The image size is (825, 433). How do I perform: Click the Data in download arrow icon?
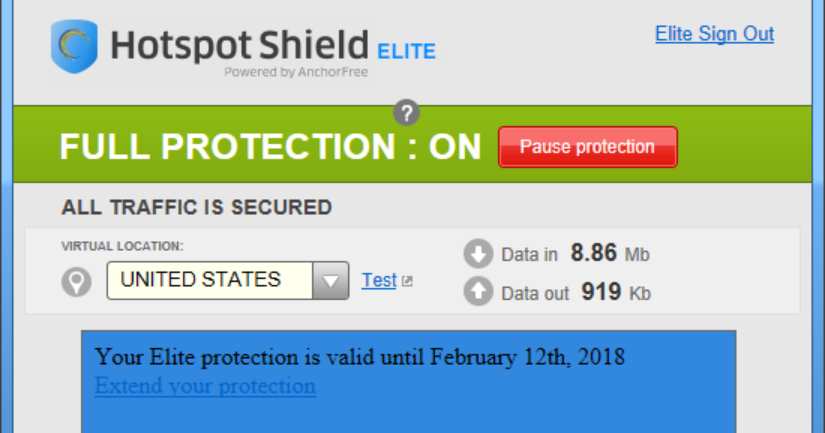coord(479,254)
